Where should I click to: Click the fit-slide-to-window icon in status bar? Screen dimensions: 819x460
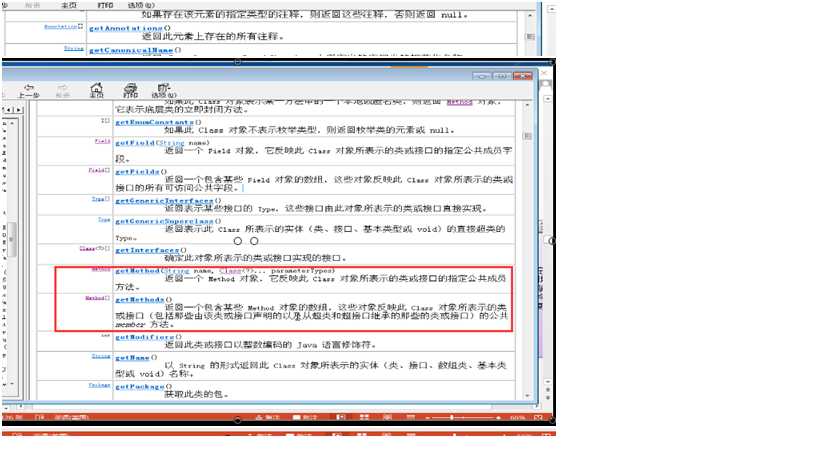click(538, 417)
